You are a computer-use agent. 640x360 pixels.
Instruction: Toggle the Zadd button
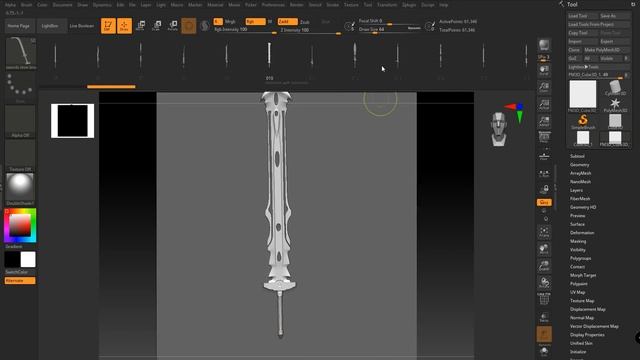tap(287, 22)
